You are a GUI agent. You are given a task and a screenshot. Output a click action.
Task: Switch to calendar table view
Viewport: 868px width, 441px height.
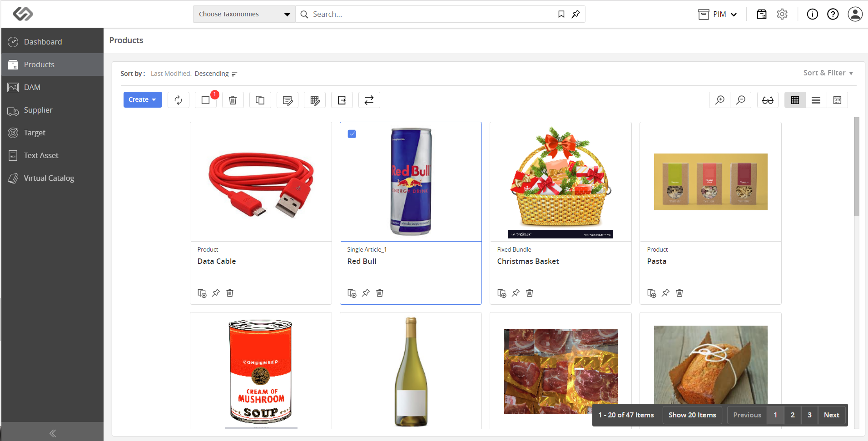837,100
